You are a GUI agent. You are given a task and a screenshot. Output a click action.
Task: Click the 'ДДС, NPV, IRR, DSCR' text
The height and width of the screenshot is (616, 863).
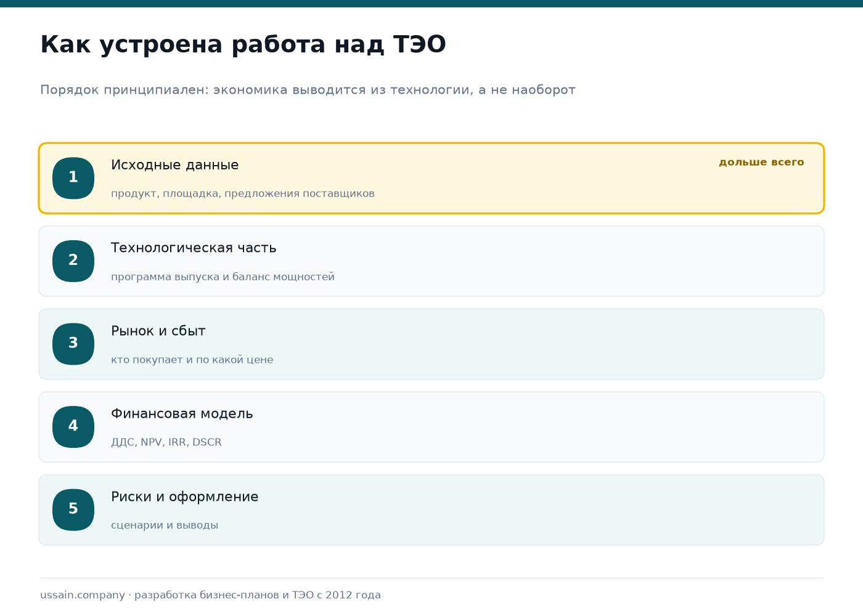point(166,442)
